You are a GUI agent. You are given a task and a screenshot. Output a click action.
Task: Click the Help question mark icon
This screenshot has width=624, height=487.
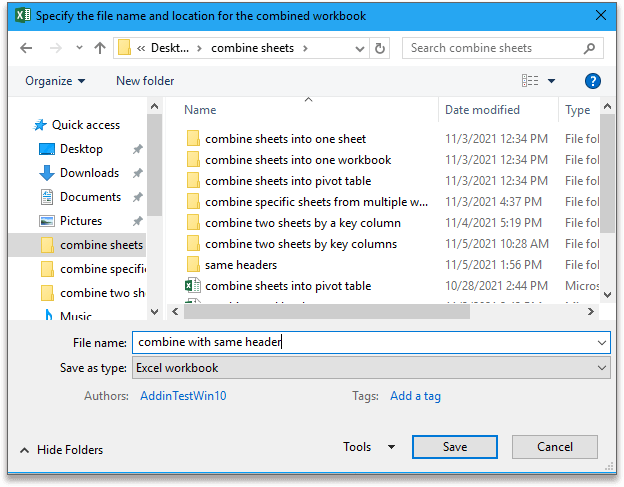click(x=592, y=81)
